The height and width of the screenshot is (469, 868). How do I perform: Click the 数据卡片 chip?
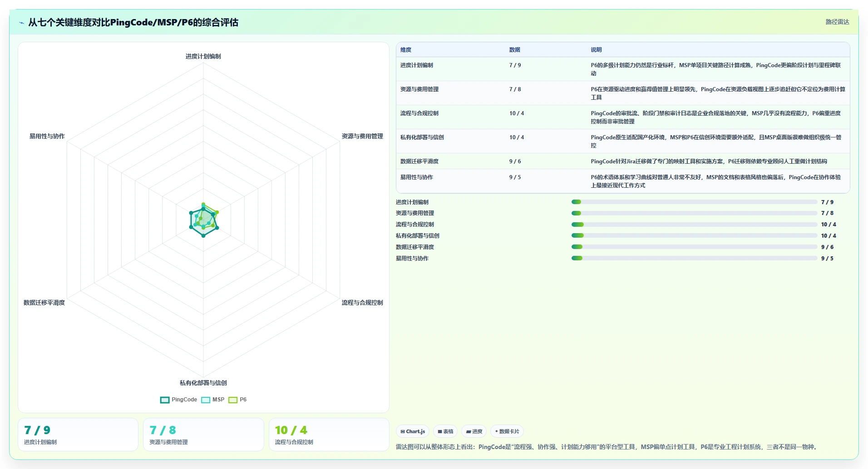507,431
